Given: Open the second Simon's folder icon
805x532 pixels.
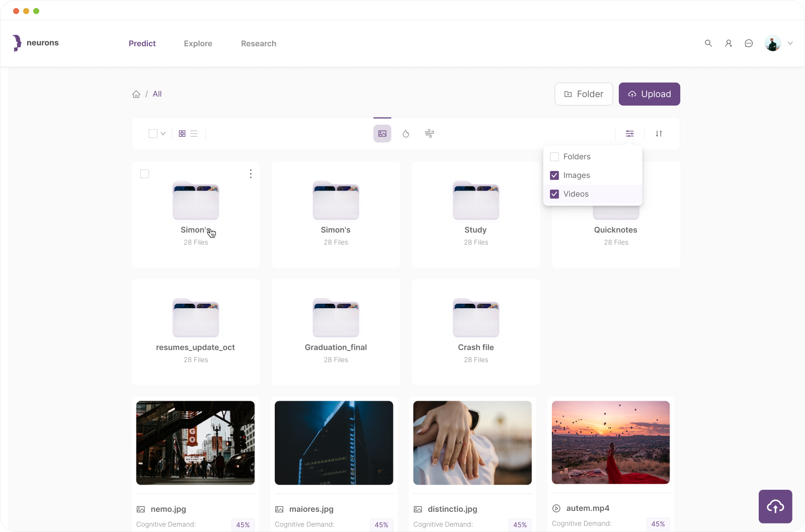Looking at the screenshot, I should coord(336,201).
